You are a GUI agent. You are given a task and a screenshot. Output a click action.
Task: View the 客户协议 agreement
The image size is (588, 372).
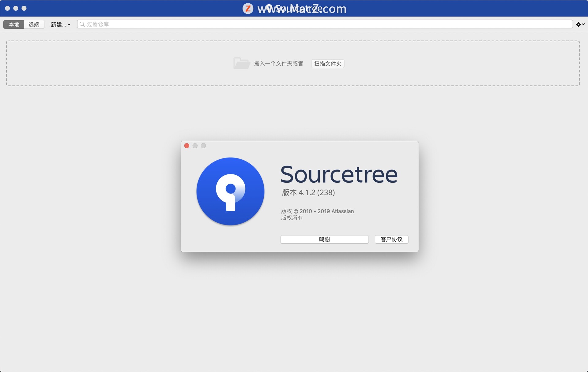point(391,239)
